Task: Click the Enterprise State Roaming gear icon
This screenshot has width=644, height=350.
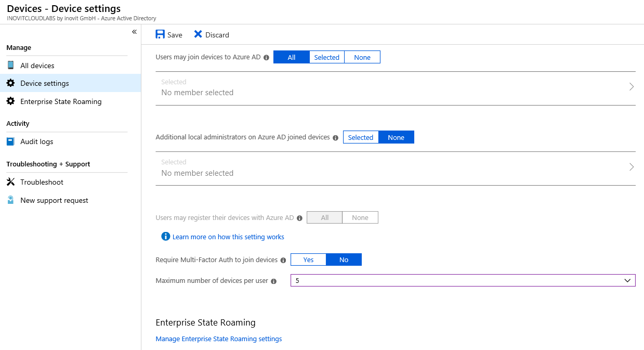Action: 10,101
